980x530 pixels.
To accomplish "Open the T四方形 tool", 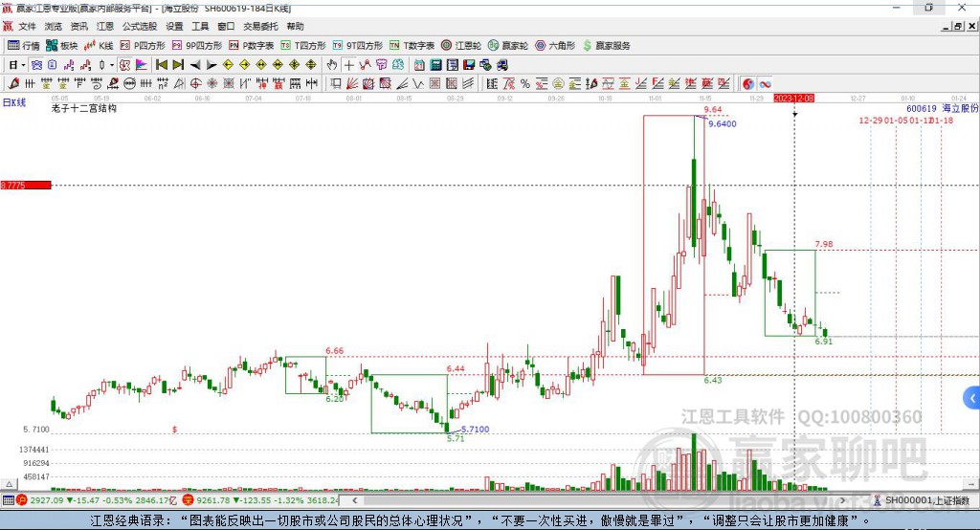I will 303,46.
